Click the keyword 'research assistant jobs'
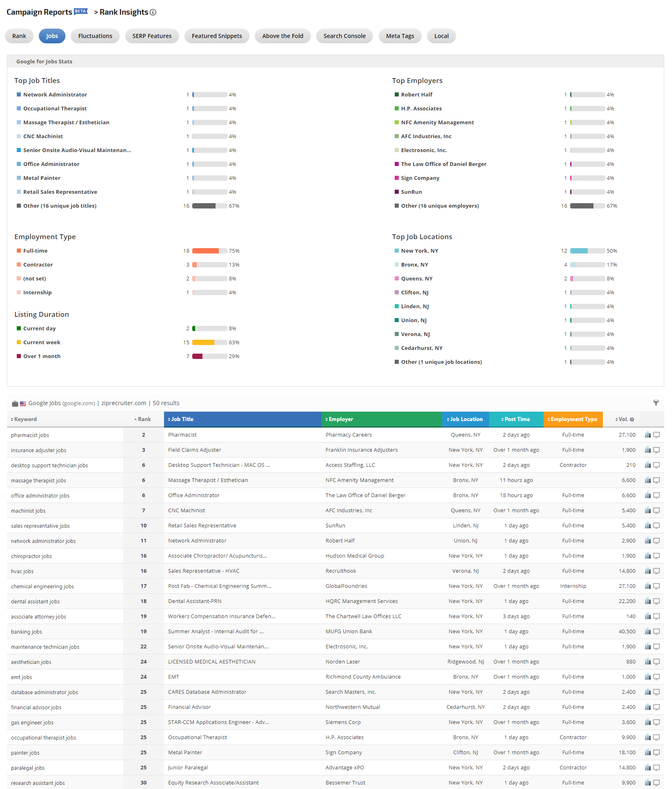This screenshot has height=789, width=672. click(38, 783)
